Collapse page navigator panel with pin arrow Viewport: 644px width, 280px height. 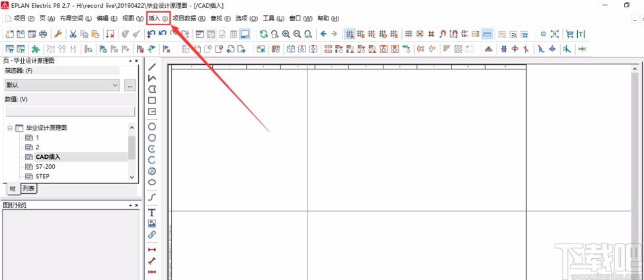130,60
